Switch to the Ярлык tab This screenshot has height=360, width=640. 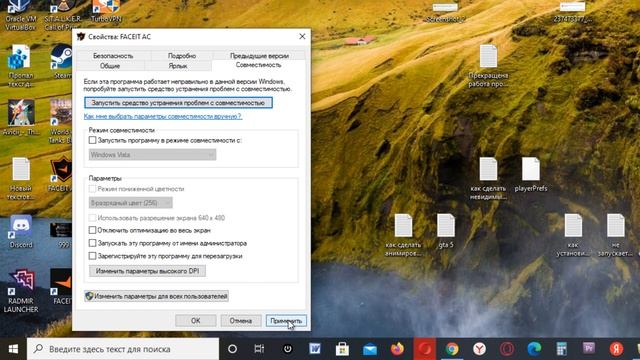(x=178, y=66)
